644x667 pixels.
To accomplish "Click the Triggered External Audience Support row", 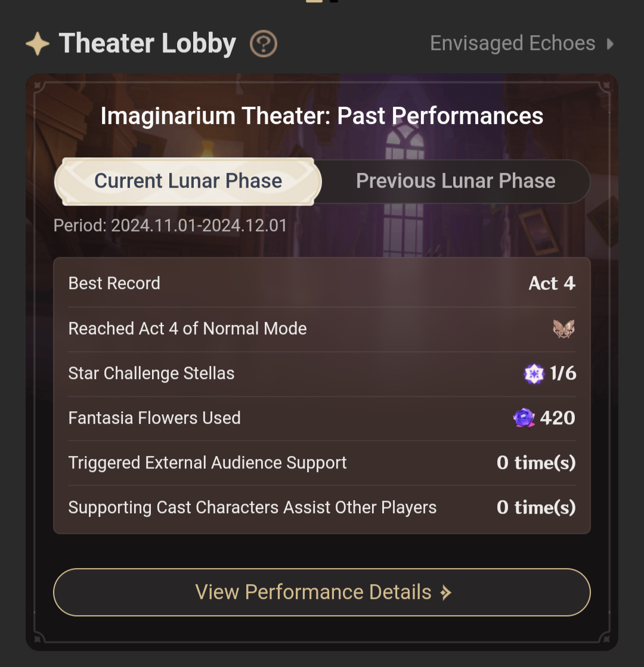I will point(208,463).
